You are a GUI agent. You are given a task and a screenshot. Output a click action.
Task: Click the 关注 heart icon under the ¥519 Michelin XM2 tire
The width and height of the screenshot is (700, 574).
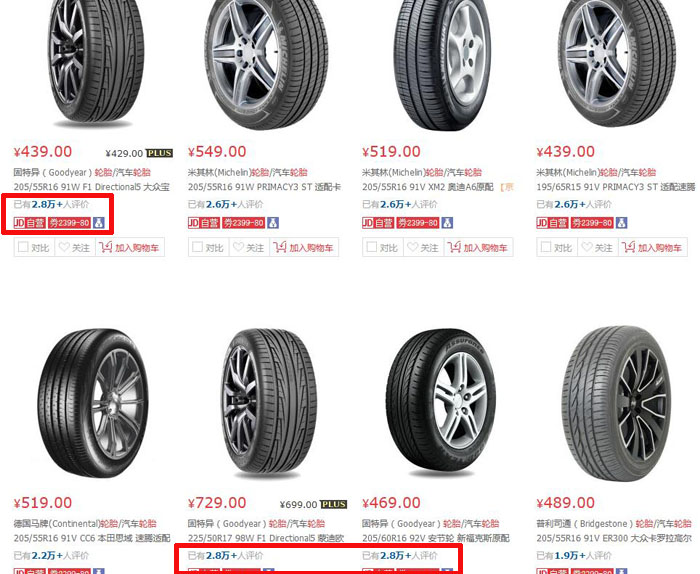[x=412, y=247]
